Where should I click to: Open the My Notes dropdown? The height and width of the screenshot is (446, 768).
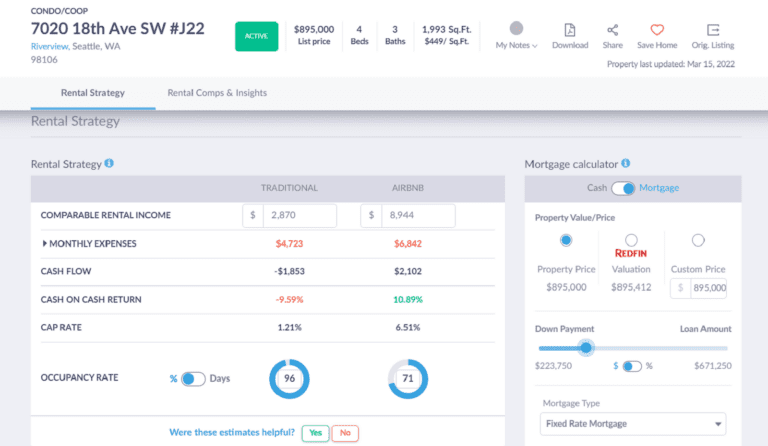517,45
